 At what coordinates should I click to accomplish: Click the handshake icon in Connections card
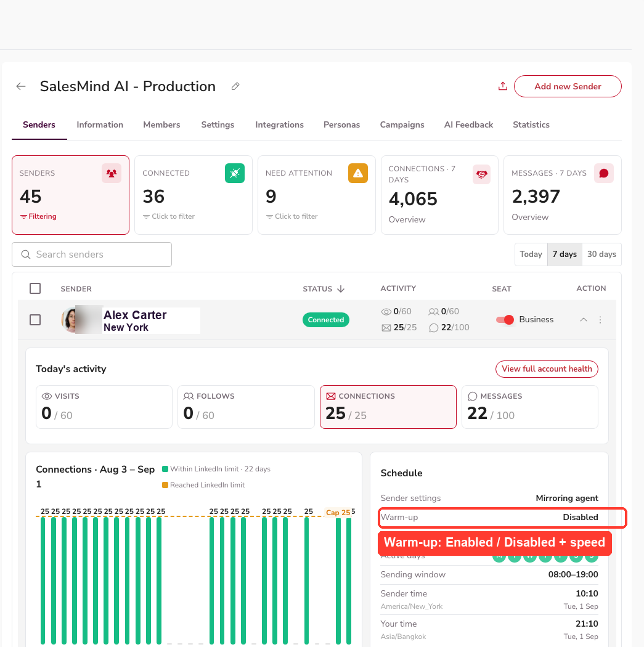click(481, 174)
